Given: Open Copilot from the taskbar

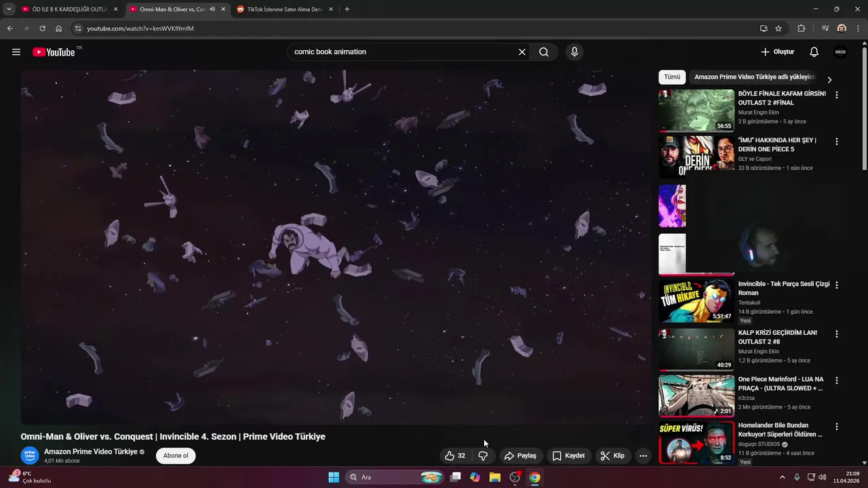Looking at the screenshot, I should (x=475, y=477).
